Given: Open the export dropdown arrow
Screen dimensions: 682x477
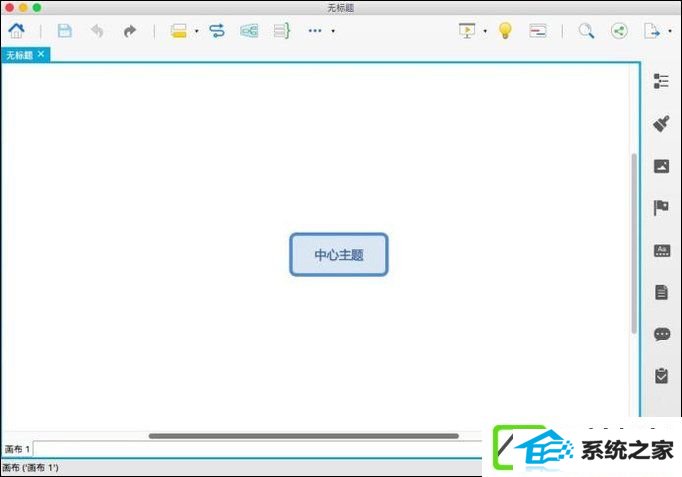Looking at the screenshot, I should (670, 31).
